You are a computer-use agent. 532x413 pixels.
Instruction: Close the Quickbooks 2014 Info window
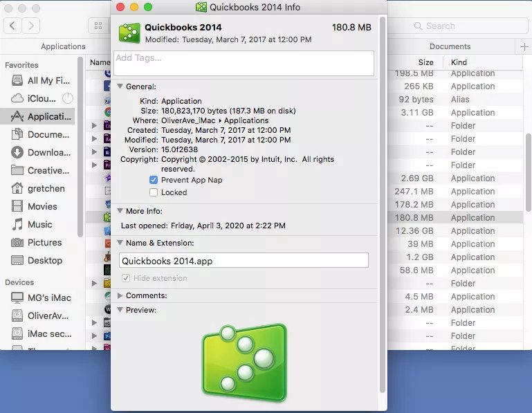tap(120, 7)
